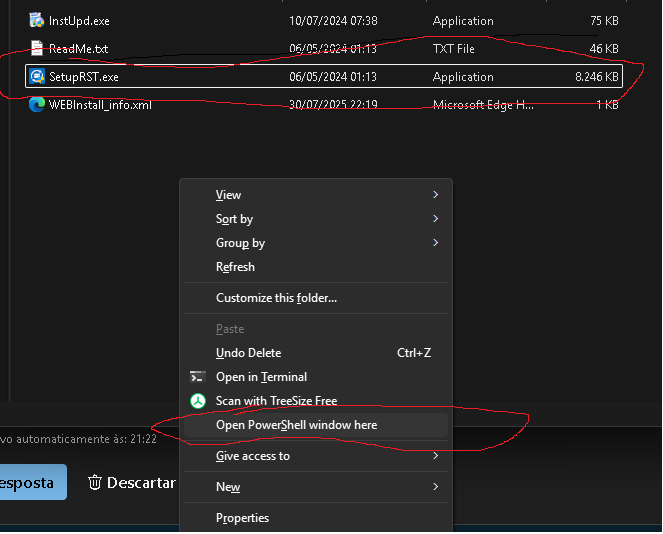Select Undo Delete in context menu
Viewport: 663px width, 534px height.
point(316,353)
